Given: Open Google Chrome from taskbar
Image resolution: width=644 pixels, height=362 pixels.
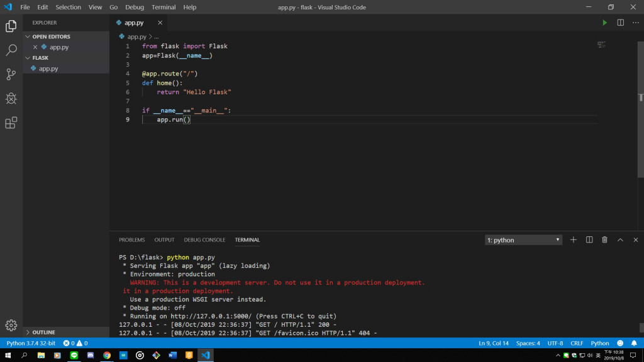Looking at the screenshot, I should [107, 356].
